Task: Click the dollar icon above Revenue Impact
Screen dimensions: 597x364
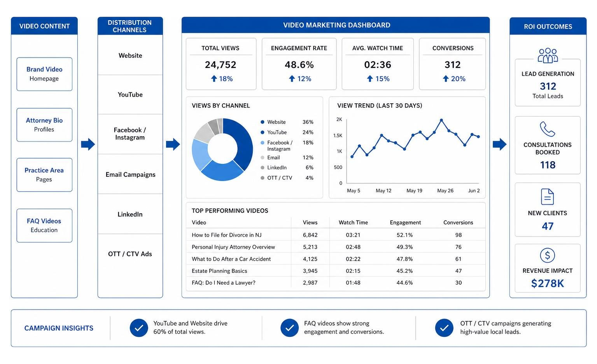Action: (x=548, y=255)
